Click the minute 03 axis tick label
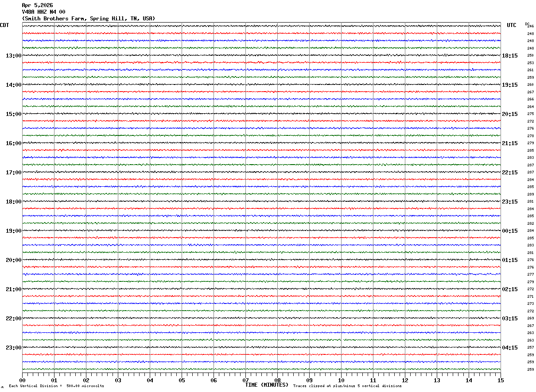536x392 pixels. pyautogui.click(x=118, y=380)
